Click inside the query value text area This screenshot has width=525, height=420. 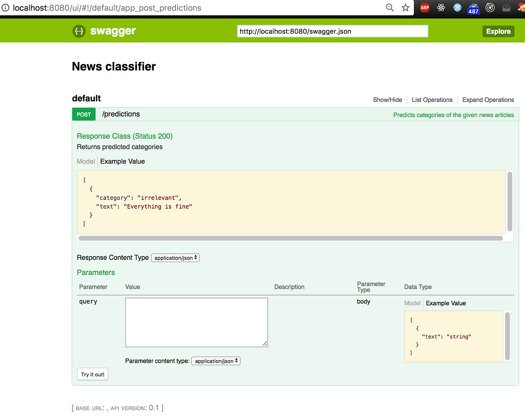[x=196, y=322]
